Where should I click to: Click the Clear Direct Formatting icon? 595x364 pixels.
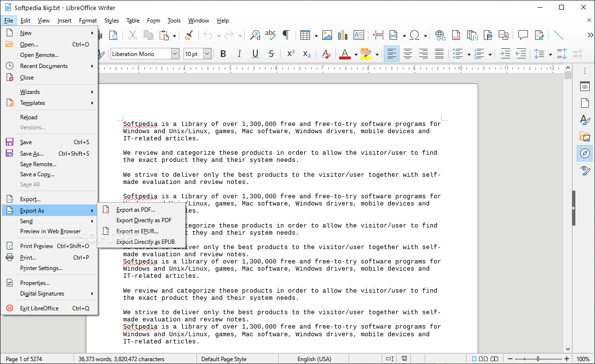pos(326,54)
